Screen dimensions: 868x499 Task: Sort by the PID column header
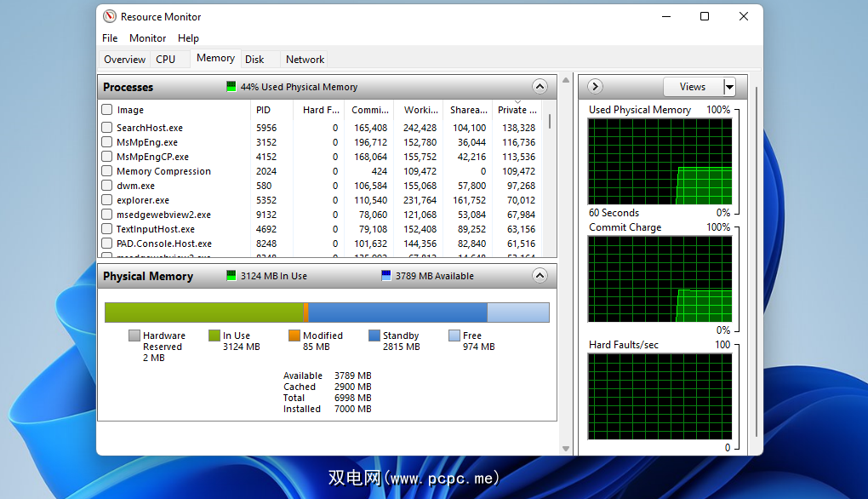[271, 110]
